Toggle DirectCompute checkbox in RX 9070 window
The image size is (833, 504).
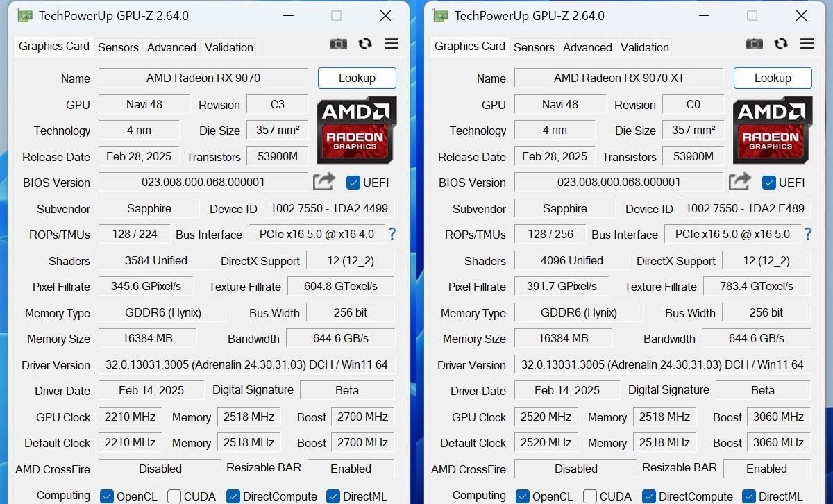[233, 496]
